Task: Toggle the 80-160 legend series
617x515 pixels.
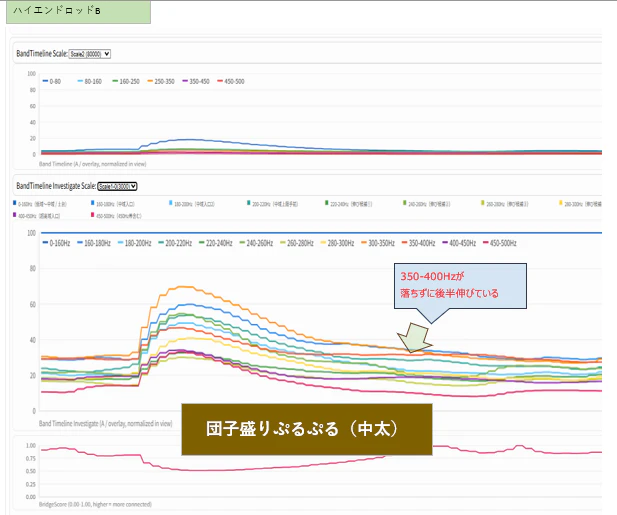Action: coord(90,81)
